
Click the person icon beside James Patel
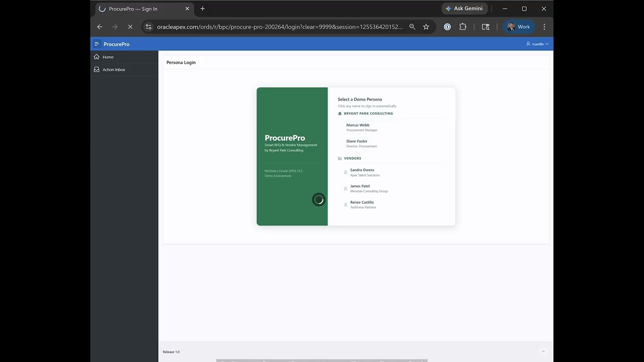pyautogui.click(x=345, y=189)
